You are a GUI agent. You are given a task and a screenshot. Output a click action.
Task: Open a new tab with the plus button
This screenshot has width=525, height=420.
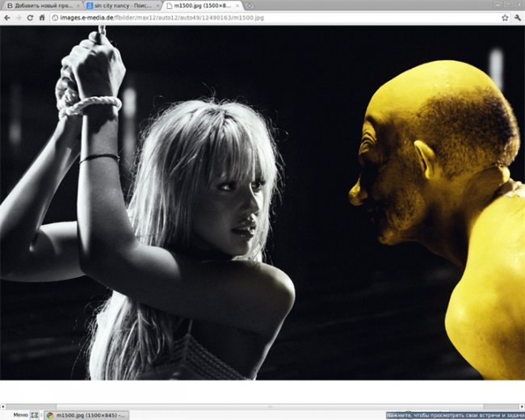tap(250, 5)
